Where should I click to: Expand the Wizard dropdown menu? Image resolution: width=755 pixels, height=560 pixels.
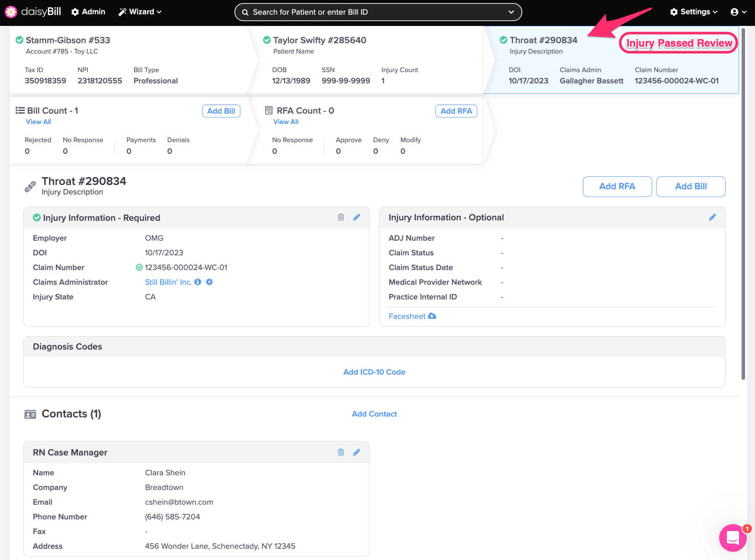[140, 12]
